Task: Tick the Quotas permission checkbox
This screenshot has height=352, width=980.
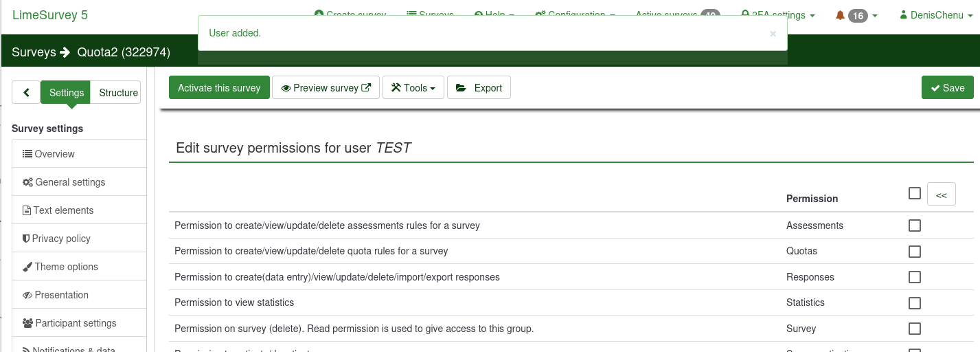Action: point(914,251)
